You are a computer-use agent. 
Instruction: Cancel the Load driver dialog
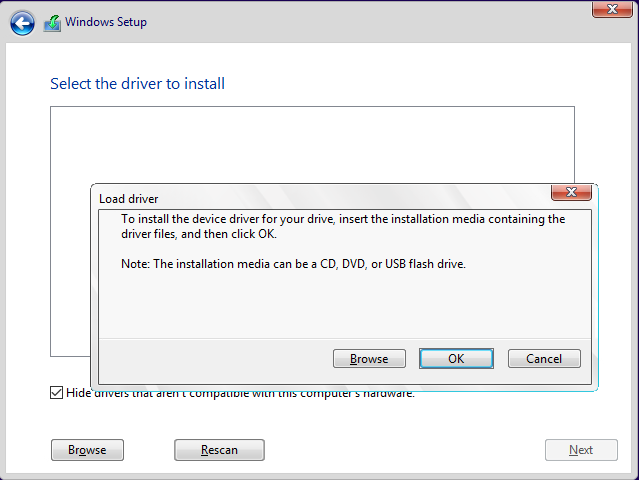[x=544, y=359]
